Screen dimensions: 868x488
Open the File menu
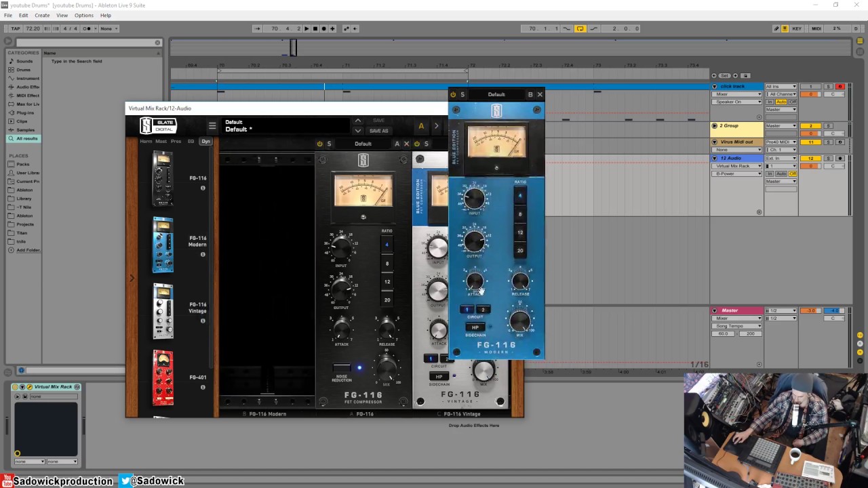click(8, 15)
